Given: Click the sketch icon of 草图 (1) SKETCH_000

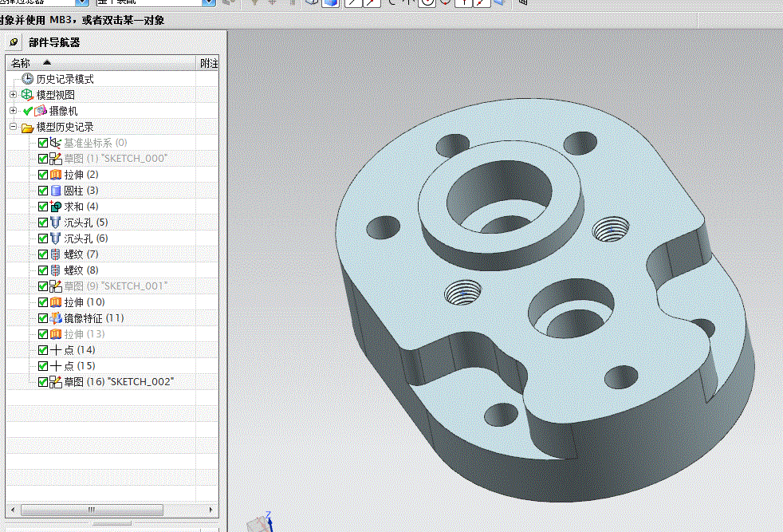Looking at the screenshot, I should (56, 159).
